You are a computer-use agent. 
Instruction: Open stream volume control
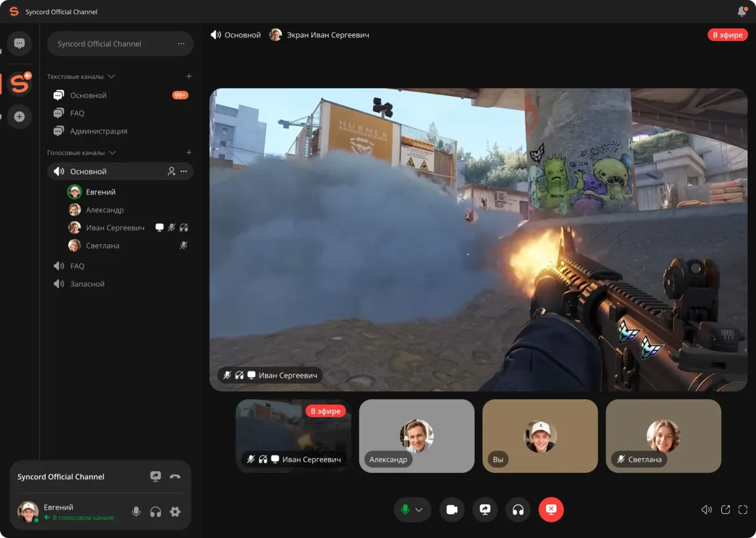tap(706, 509)
